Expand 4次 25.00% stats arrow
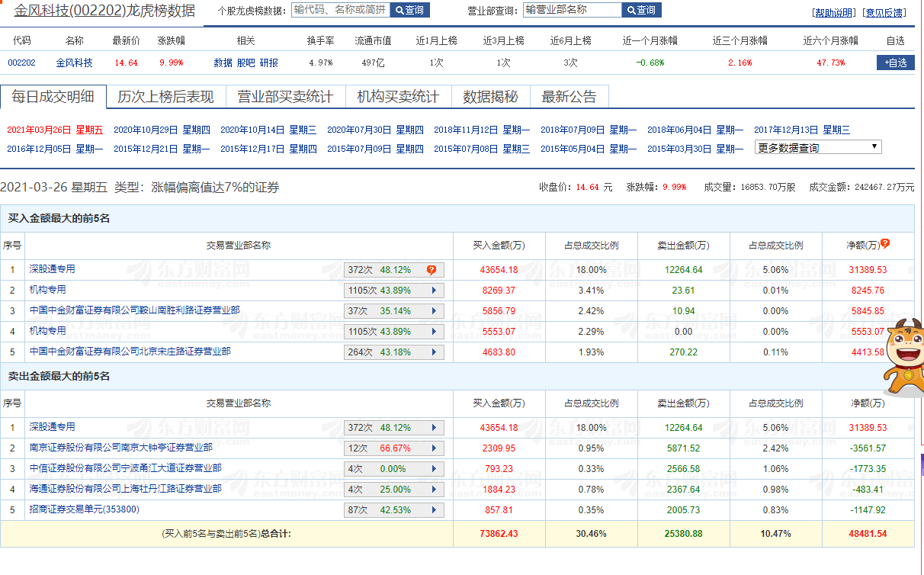Screen dimensions: 924x575 tap(435, 490)
